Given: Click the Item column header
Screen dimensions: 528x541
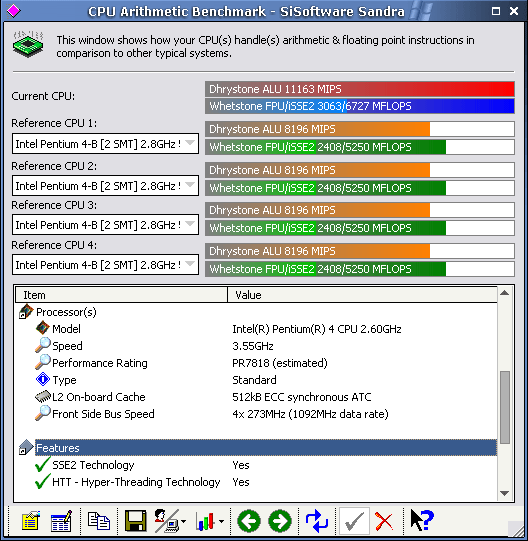Looking at the screenshot, I should click(x=121, y=295).
